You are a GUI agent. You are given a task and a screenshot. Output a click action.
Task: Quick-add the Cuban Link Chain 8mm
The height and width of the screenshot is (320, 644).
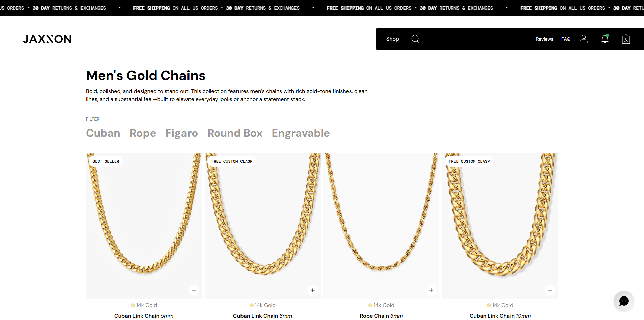(313, 290)
